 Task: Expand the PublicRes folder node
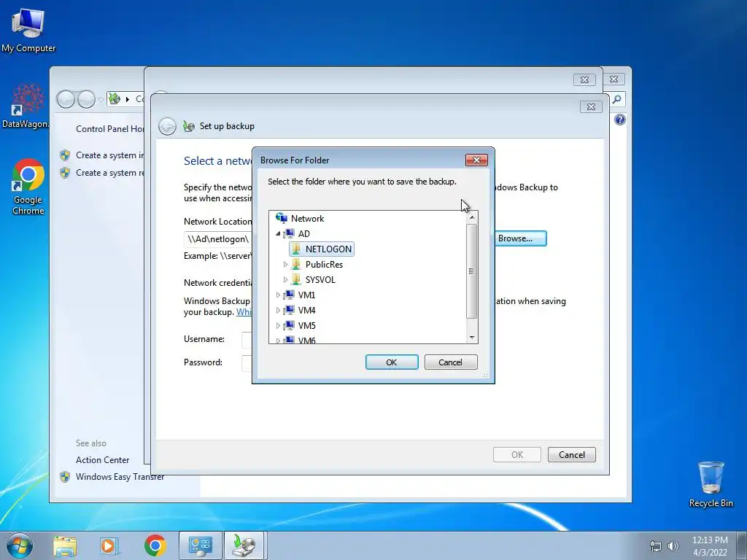tap(285, 264)
